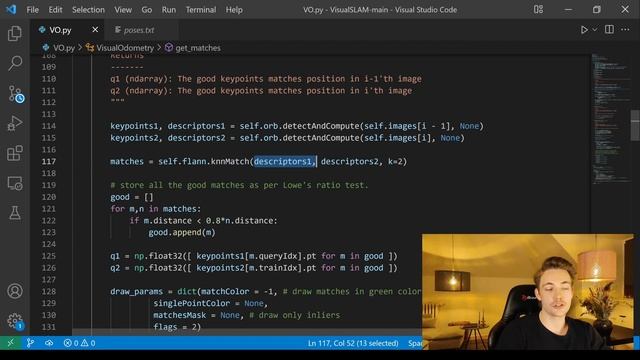Open the Run and Debug view
The width and height of the screenshot is (640, 360).
pyautogui.click(x=15, y=123)
